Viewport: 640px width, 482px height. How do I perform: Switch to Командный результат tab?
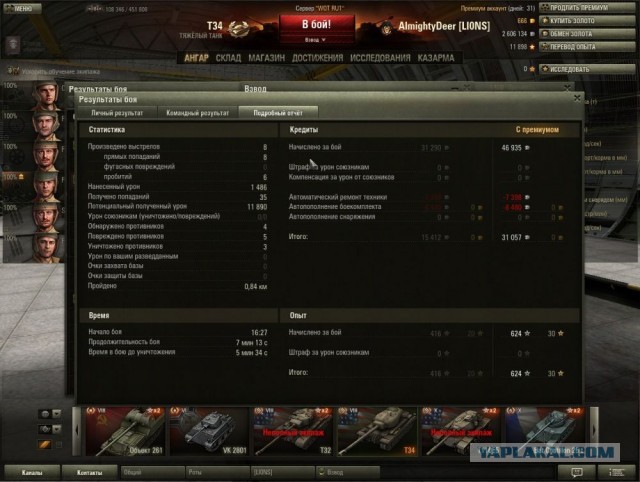[198, 113]
